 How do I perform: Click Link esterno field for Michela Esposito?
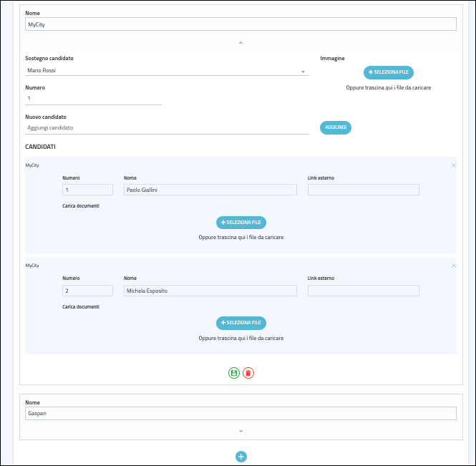363,291
